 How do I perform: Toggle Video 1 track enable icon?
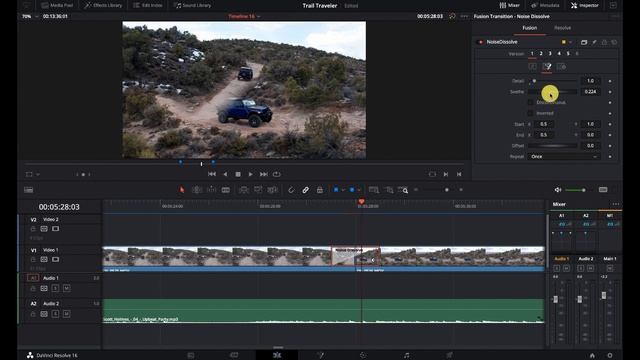coord(56,260)
